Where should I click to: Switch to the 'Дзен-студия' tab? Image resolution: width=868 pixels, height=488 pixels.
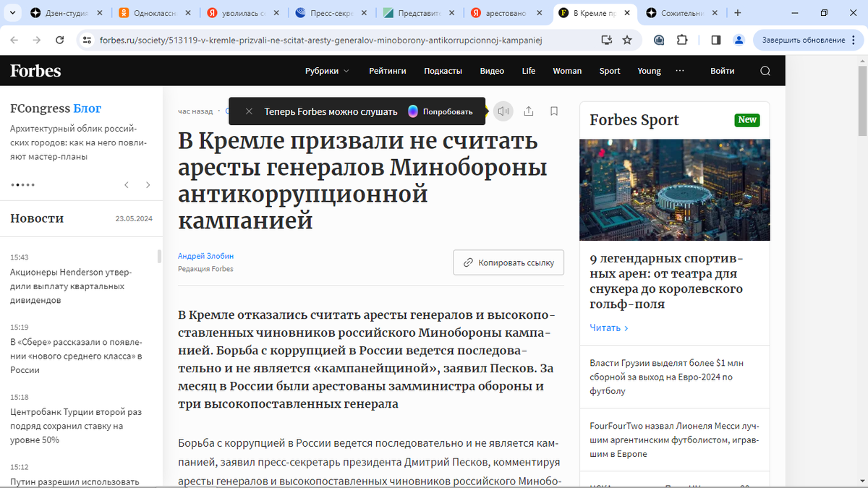click(65, 13)
